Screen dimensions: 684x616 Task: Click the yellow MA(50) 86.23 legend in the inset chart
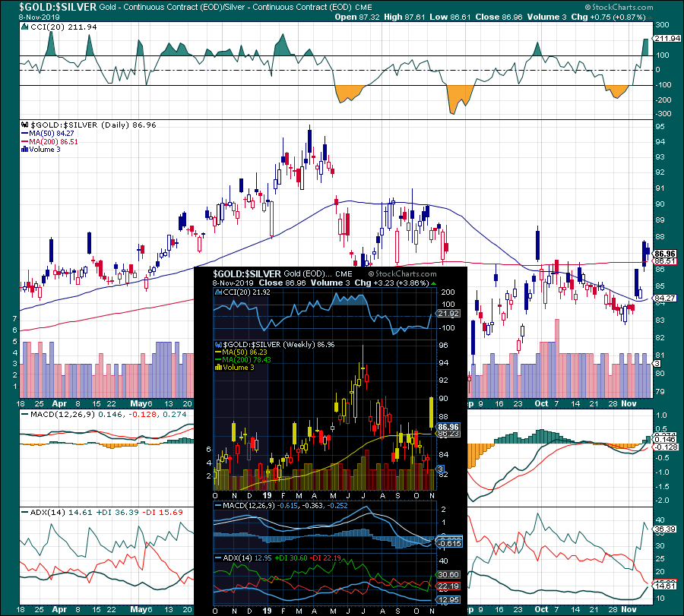[241, 352]
